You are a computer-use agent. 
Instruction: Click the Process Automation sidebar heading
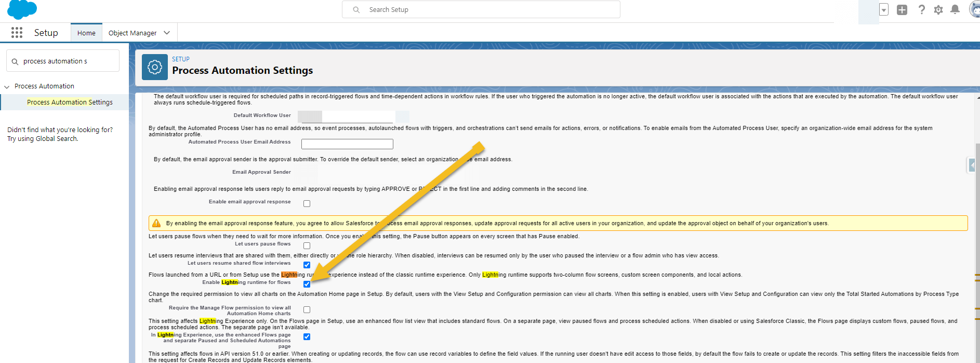click(44, 86)
